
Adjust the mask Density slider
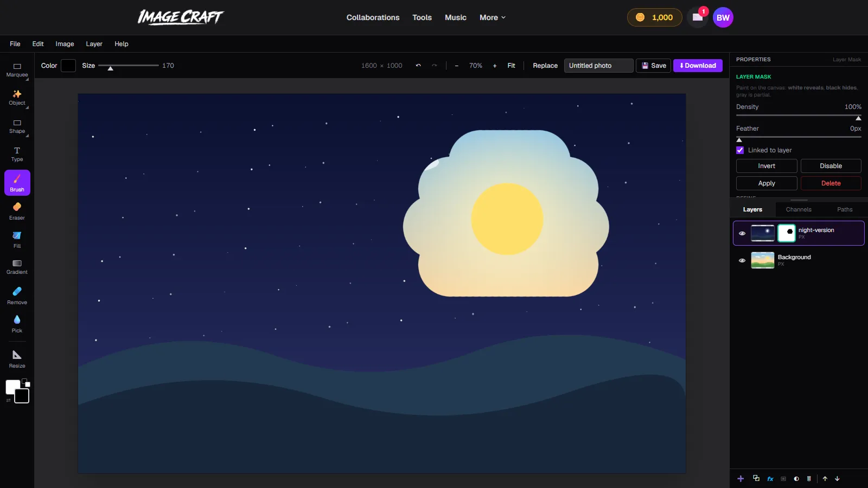click(799, 115)
